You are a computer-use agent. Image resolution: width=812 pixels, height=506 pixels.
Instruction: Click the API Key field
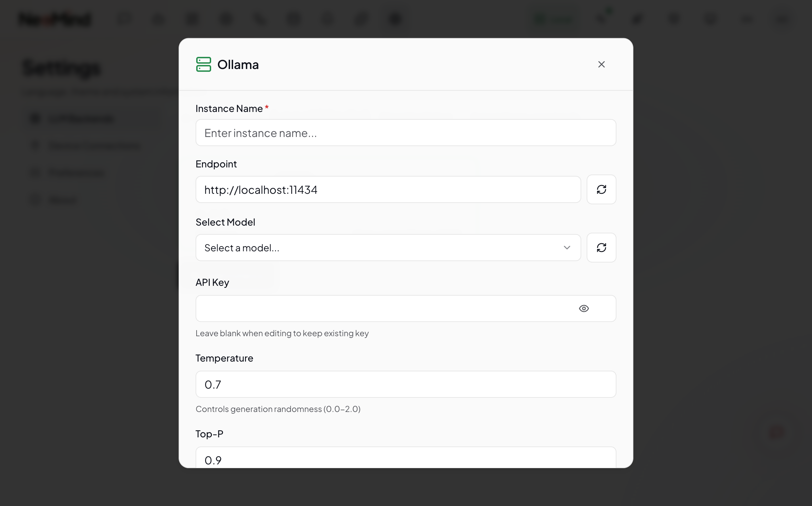click(x=406, y=308)
